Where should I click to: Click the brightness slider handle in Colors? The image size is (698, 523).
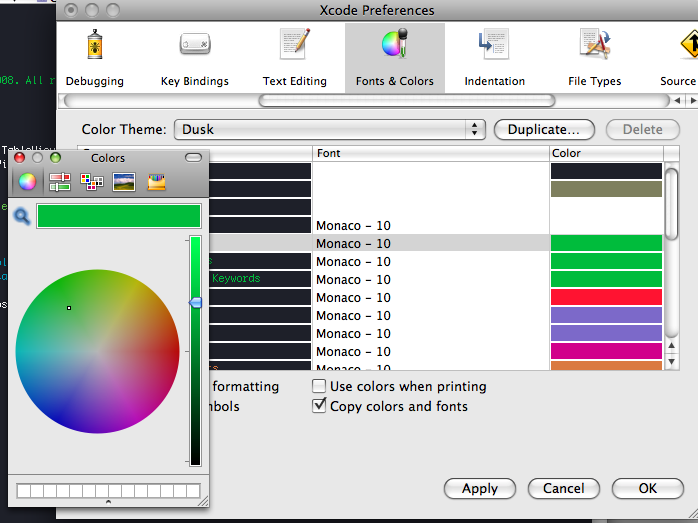pos(195,303)
